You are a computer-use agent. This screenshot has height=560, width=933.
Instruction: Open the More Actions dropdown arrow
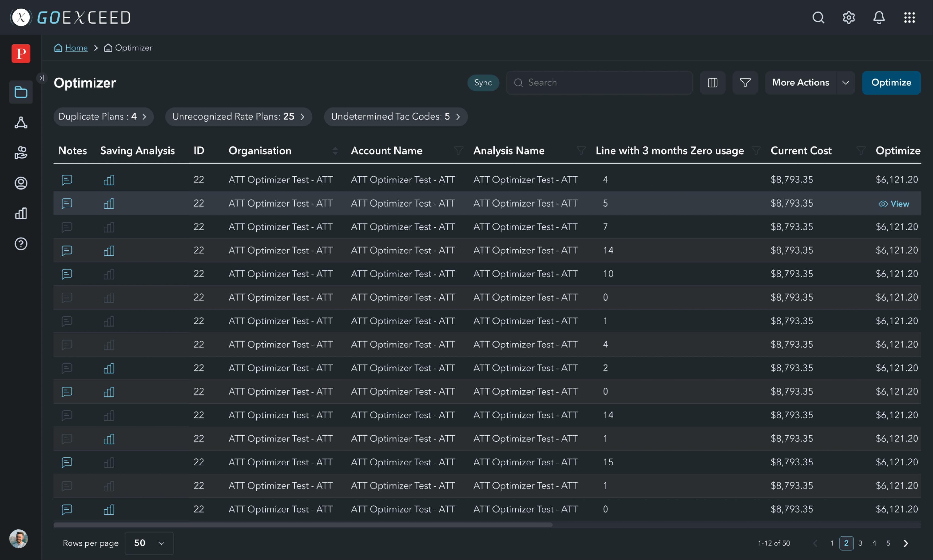pos(846,83)
